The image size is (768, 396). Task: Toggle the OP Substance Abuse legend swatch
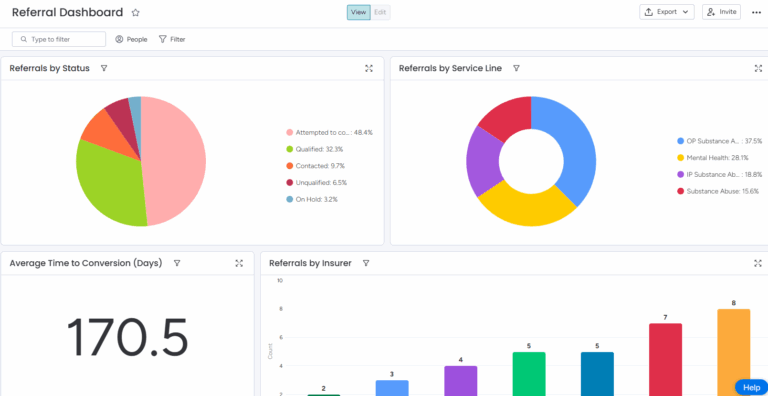pyautogui.click(x=680, y=141)
